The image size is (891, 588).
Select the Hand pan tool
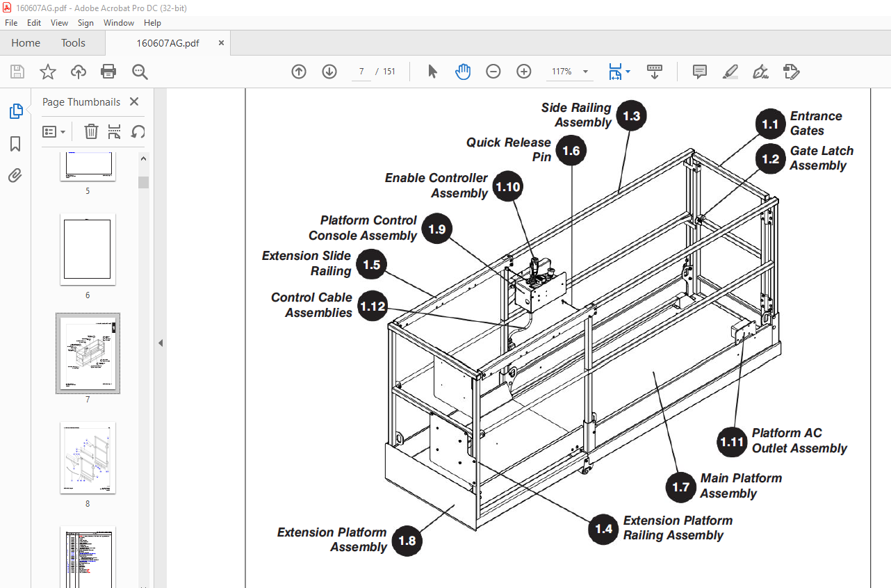463,72
